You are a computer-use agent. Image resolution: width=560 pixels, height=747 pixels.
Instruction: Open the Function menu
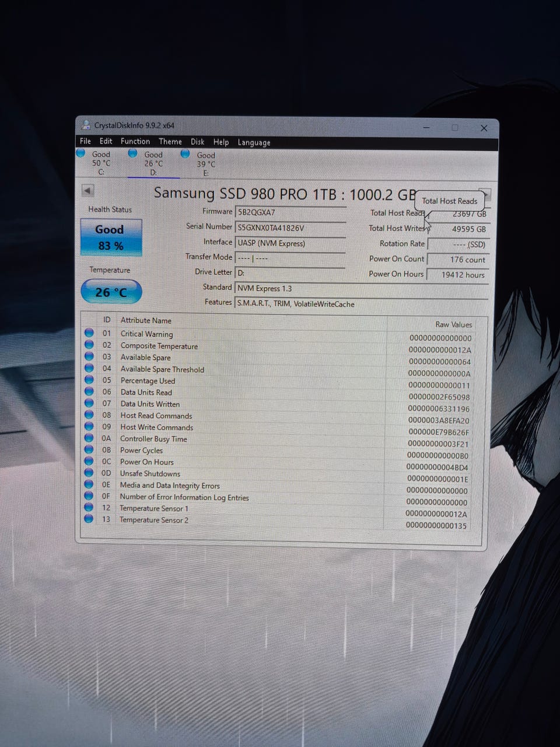click(135, 141)
